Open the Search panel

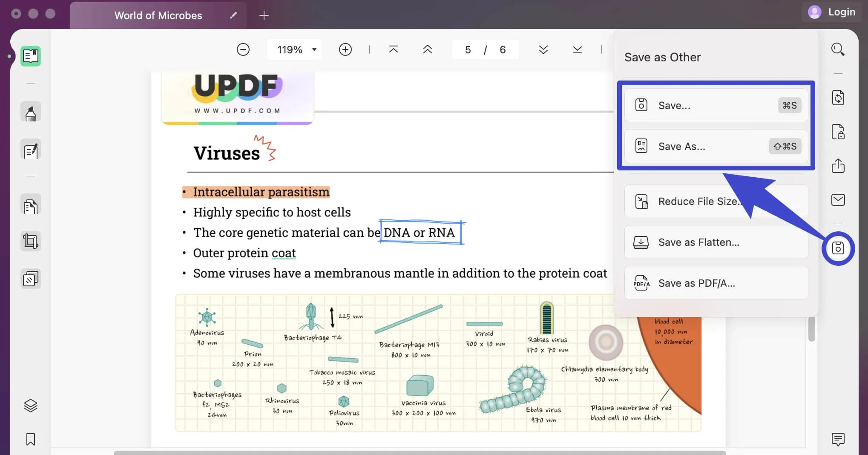click(x=837, y=49)
